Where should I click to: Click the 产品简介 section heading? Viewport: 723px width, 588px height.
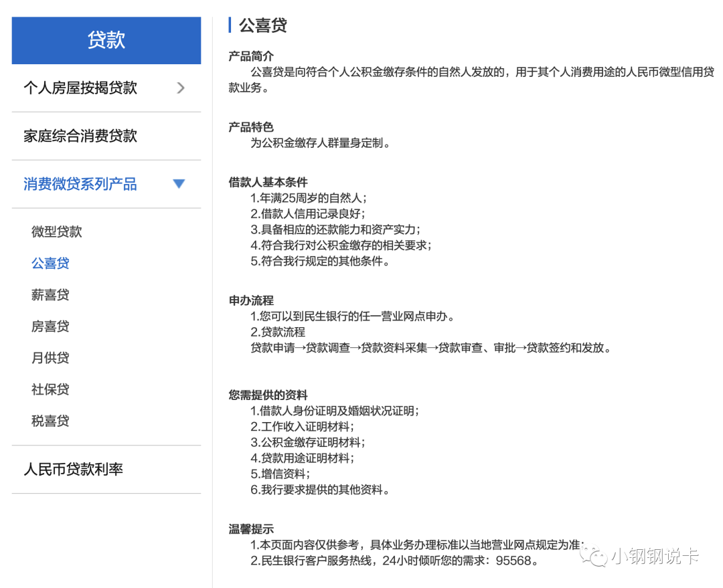pyautogui.click(x=250, y=56)
